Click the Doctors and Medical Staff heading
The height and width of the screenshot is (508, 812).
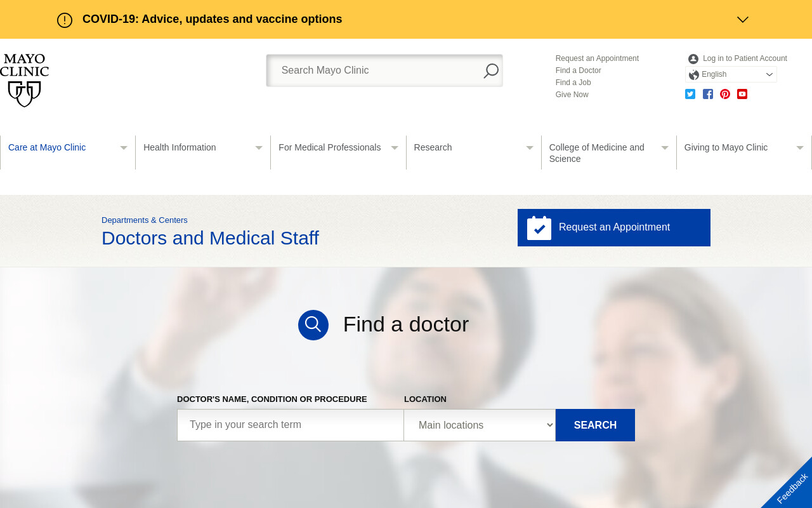coord(210,238)
